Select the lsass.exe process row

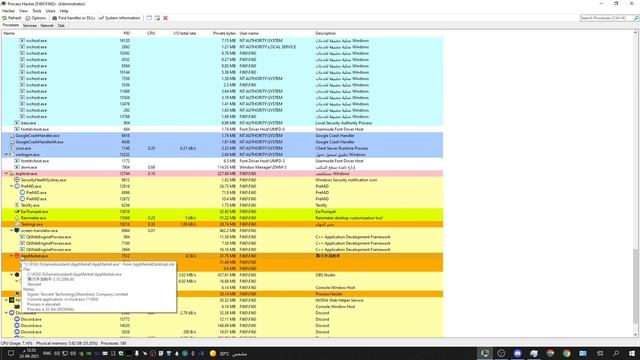222,123
